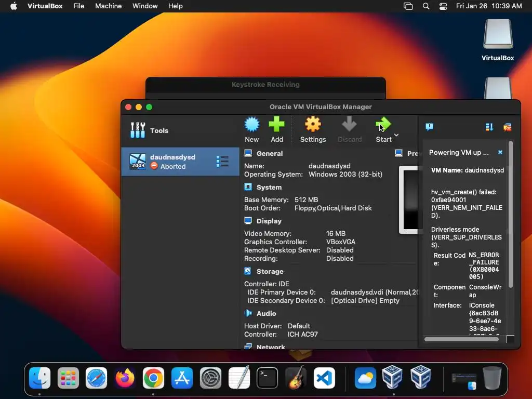Click the daudnasdysd.vdi primary device text
This screenshot has width=532, height=399.
point(375,292)
